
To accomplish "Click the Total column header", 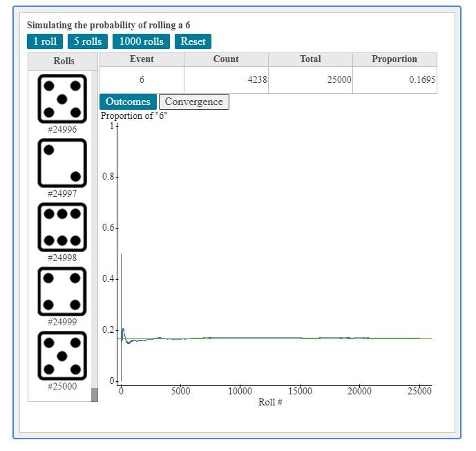I will (310, 59).
